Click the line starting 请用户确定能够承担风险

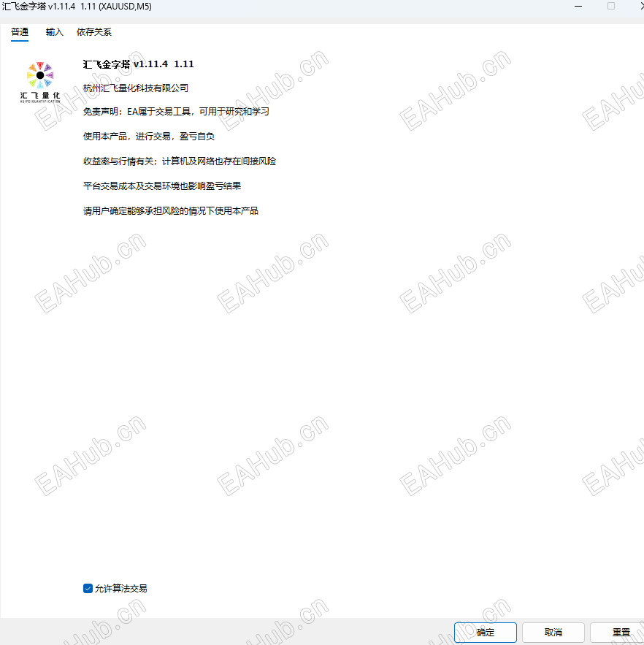(x=171, y=211)
